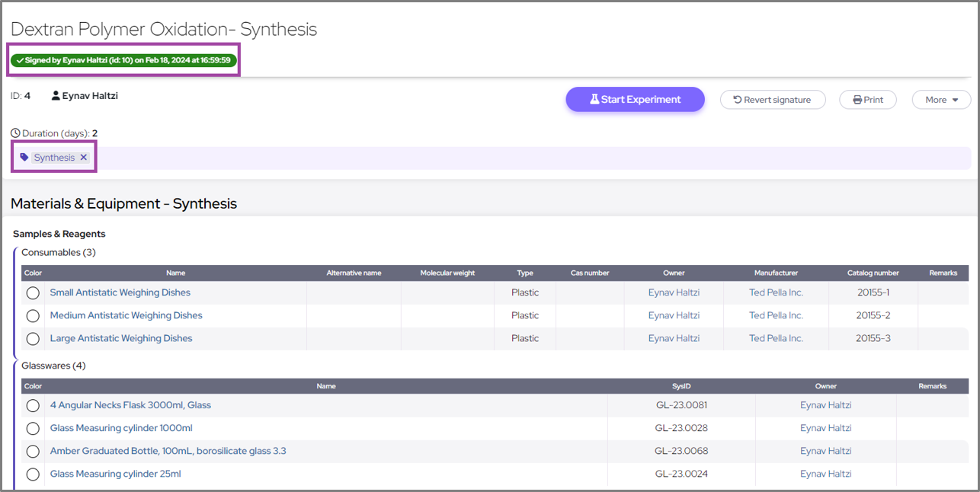980x492 pixels.
Task: Click the green signed status badge
Action: click(x=123, y=60)
